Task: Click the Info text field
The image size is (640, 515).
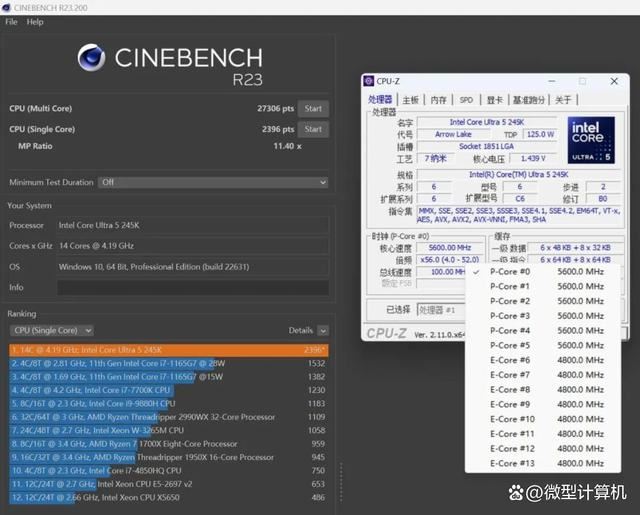Action: (x=191, y=287)
